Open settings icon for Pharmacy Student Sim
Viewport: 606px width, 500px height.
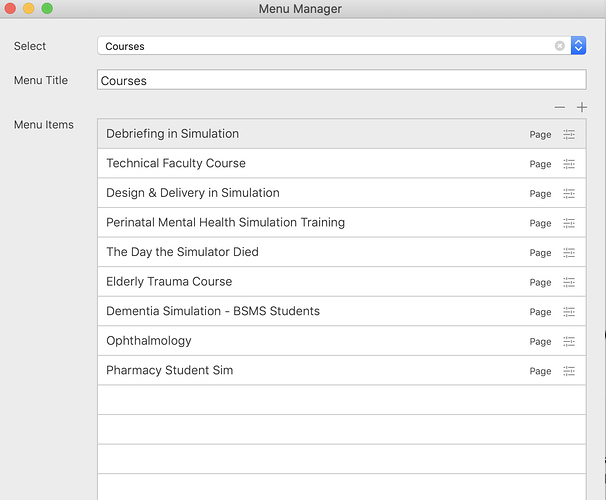click(569, 371)
